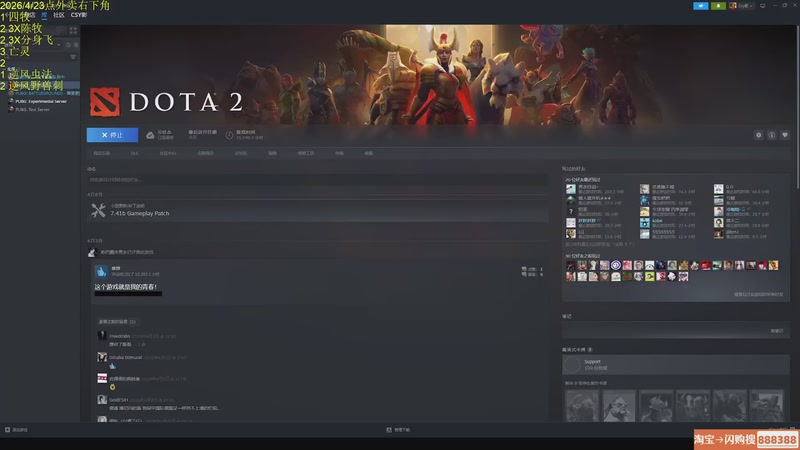Click friend 'LQ' avatar in friends list
The height and width of the screenshot is (450, 800).
(570, 234)
